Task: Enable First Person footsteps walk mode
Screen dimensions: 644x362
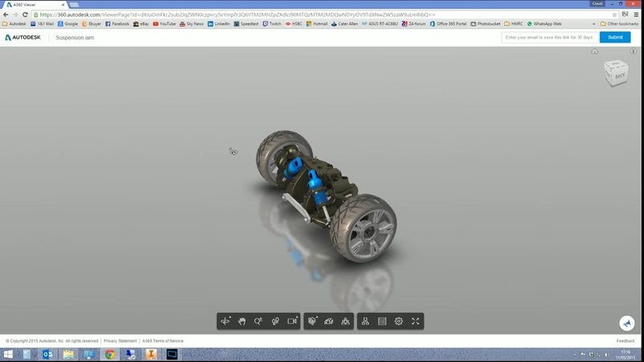Action: coord(275,321)
